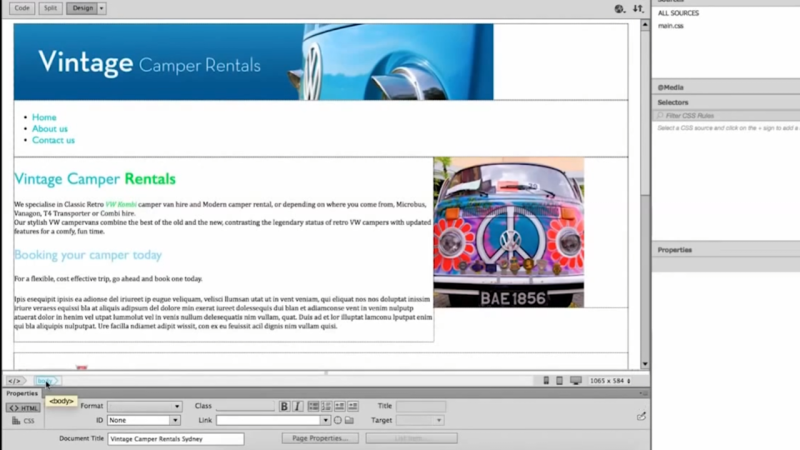Image resolution: width=800 pixels, height=450 pixels.
Task: Click the file management arrows icon
Action: [x=638, y=9]
